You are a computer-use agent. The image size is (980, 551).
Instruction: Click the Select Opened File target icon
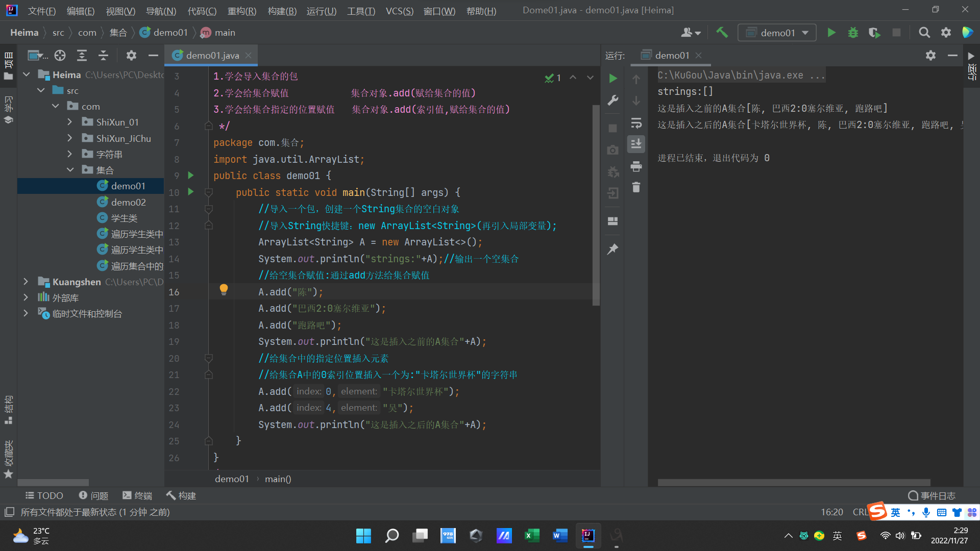[60, 55]
